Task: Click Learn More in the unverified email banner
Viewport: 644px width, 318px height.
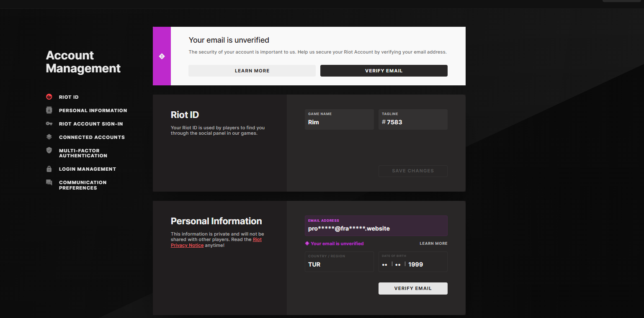Action: tap(252, 71)
